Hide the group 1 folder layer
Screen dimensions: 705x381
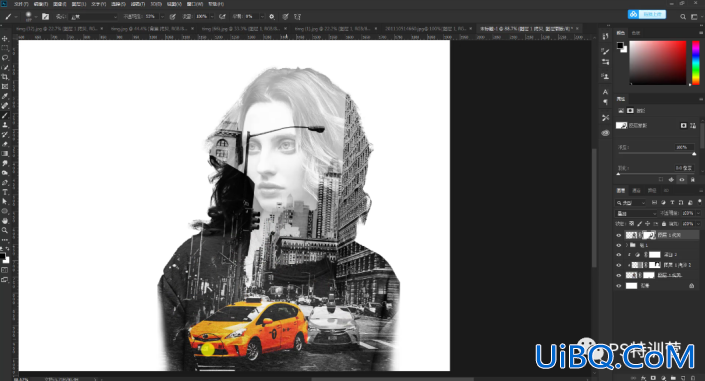coord(619,245)
